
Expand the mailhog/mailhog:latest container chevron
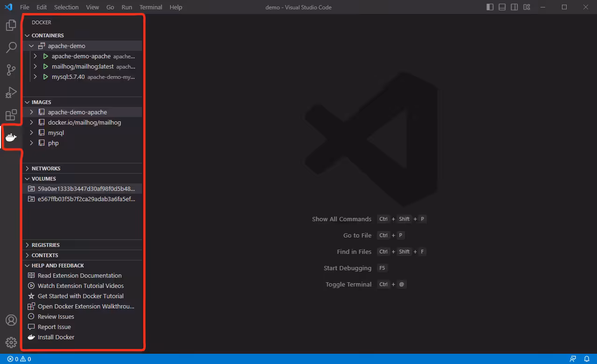pos(35,66)
